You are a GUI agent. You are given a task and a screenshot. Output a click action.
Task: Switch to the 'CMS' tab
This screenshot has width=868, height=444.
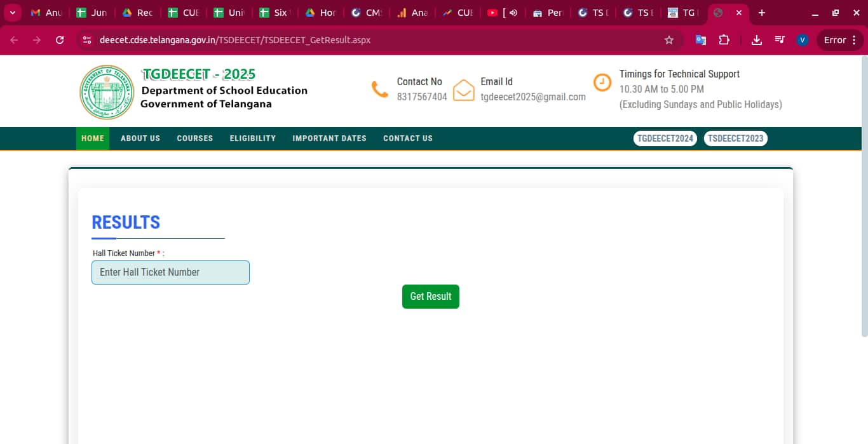pyautogui.click(x=366, y=13)
